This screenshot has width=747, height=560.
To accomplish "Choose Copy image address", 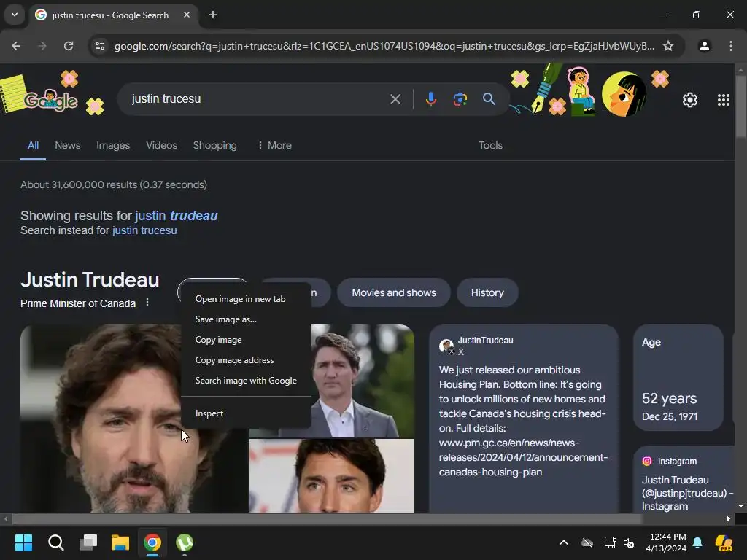I will (x=246, y=360).
